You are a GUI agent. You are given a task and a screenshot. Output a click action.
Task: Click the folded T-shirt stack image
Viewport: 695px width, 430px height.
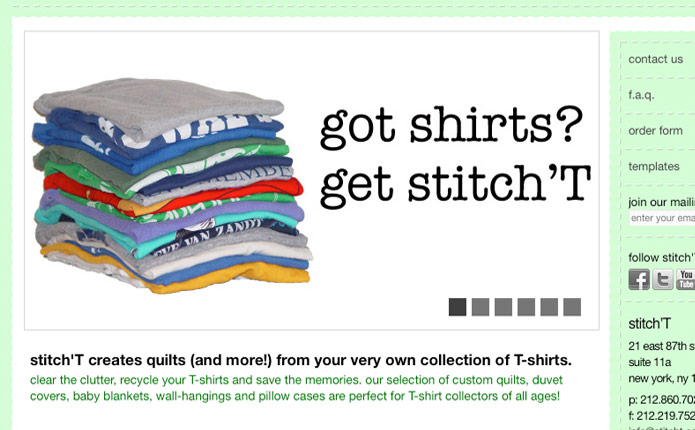[x=172, y=185]
